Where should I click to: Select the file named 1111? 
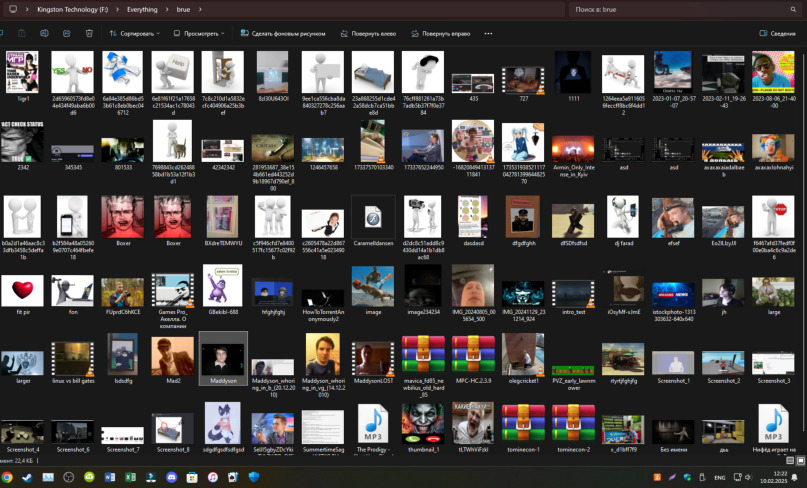click(x=573, y=76)
